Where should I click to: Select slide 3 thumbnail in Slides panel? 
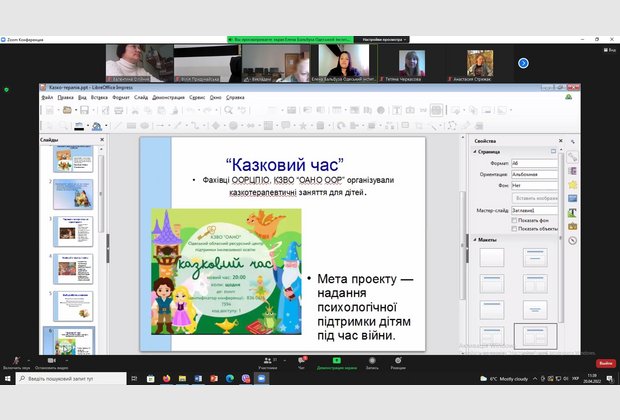[76, 231]
